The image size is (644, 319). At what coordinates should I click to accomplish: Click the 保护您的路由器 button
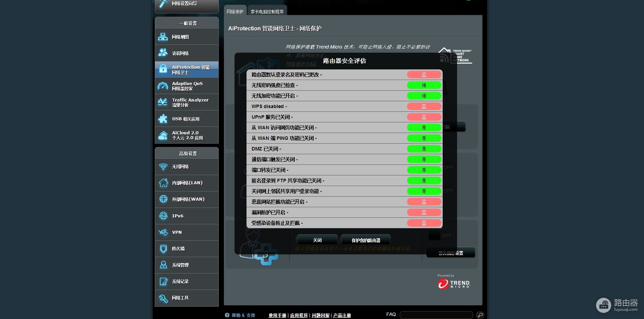pyautogui.click(x=366, y=240)
